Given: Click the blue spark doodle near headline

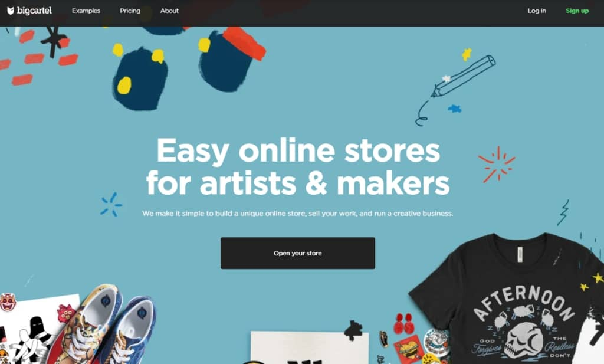Looking at the screenshot, I should pos(111,205).
